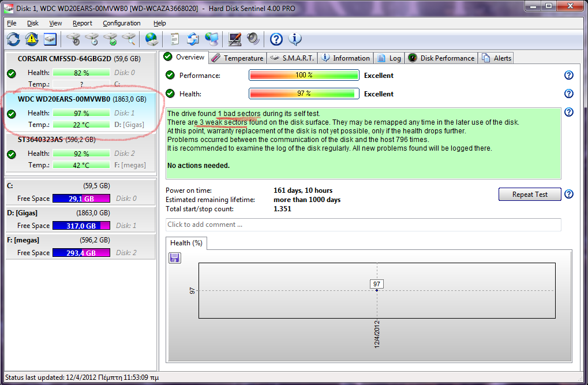Viewport: 588px width, 385px height.
Task: Click the disk with green checkmark icon
Action: pos(111,39)
